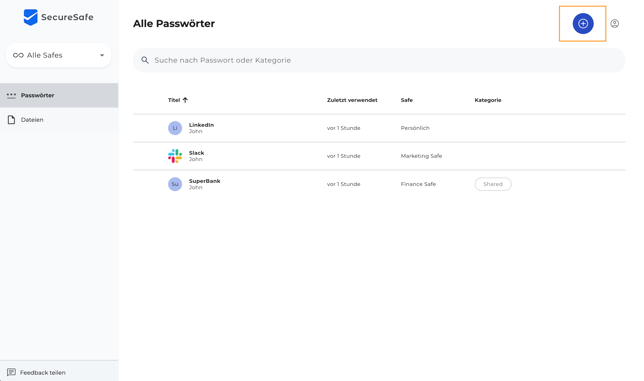644x381 pixels.
Task: Click the Slack logo icon
Action: [175, 156]
